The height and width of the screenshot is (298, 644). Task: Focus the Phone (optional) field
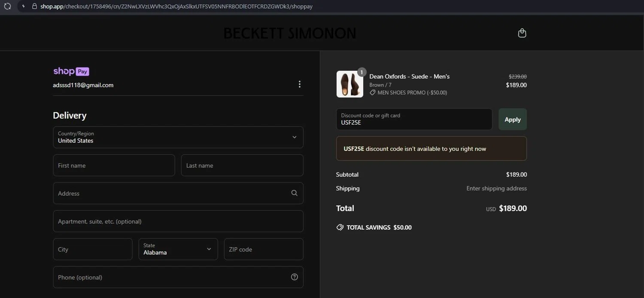tap(178, 277)
